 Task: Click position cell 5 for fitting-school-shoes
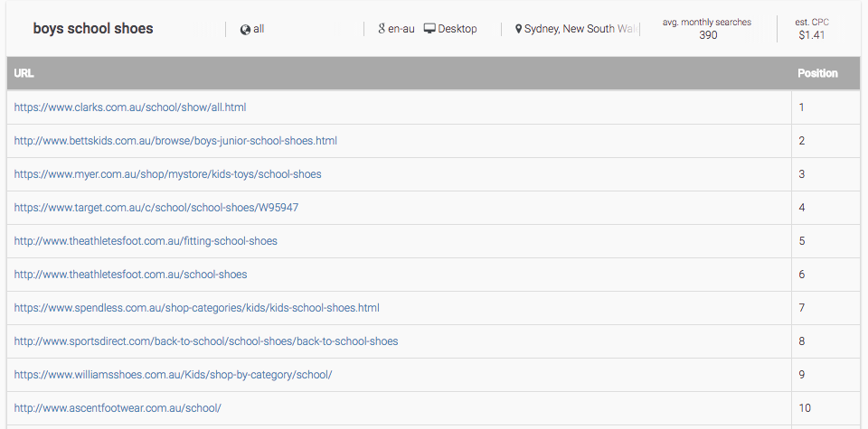coord(826,241)
